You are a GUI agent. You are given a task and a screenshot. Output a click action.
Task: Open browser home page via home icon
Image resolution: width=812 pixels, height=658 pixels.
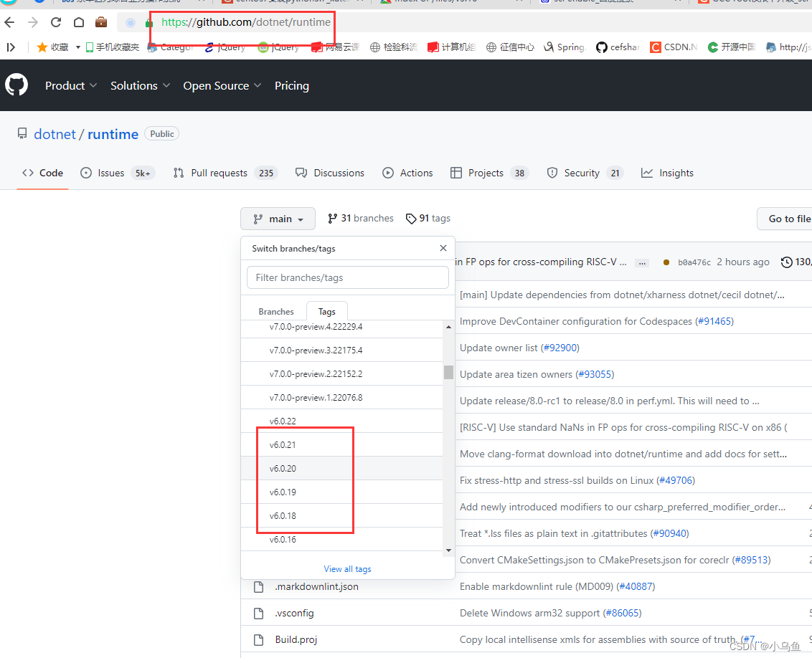click(x=79, y=22)
